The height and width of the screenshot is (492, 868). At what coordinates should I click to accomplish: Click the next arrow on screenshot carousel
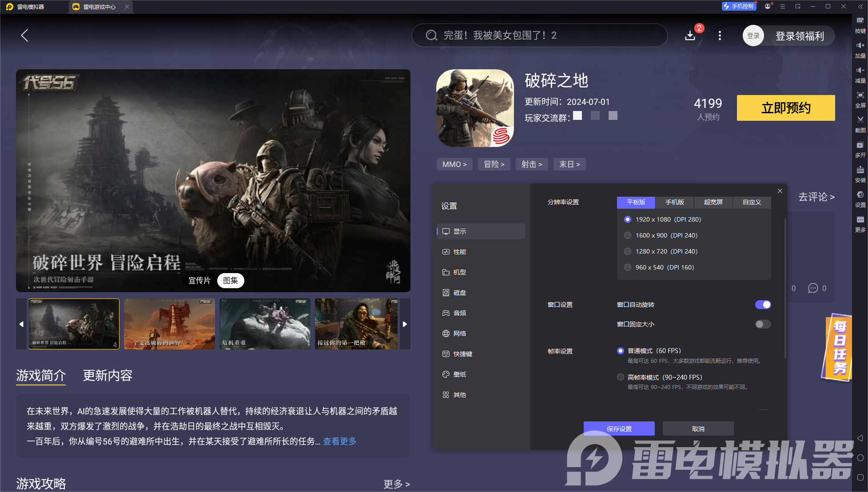click(x=405, y=324)
